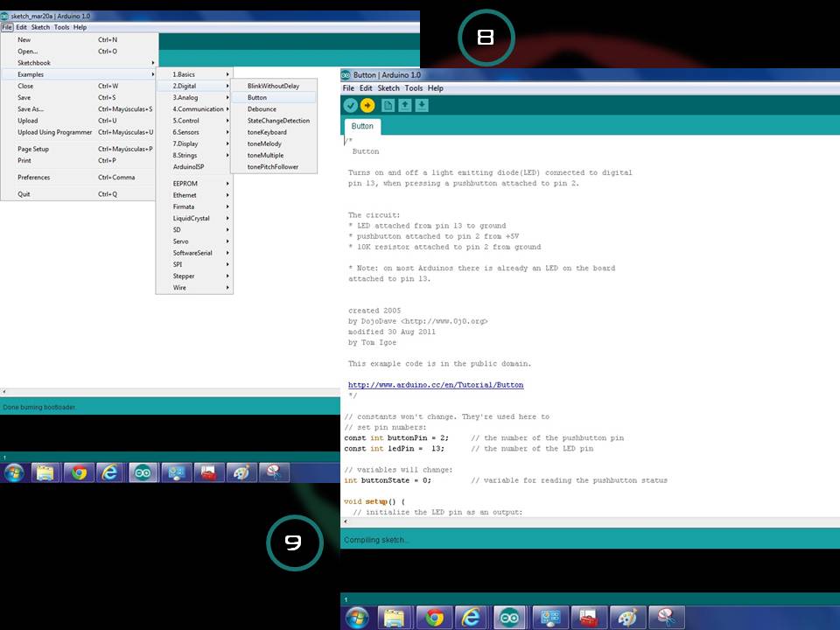Open Help menu in Button window
The image size is (840, 630).
[435, 88]
